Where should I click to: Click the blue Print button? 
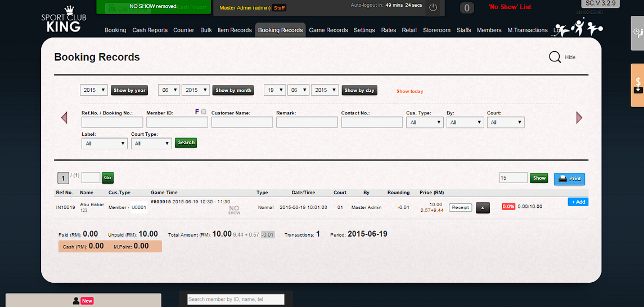pos(569,179)
